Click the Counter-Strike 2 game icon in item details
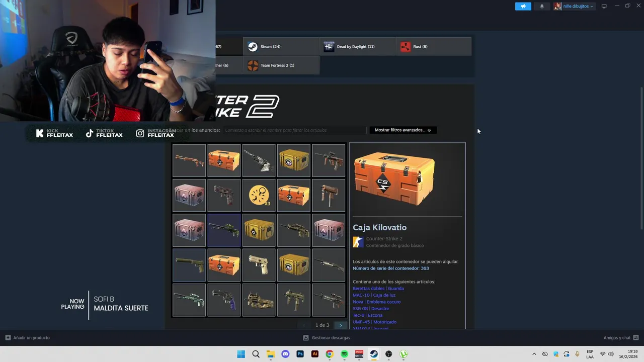 pyautogui.click(x=358, y=242)
